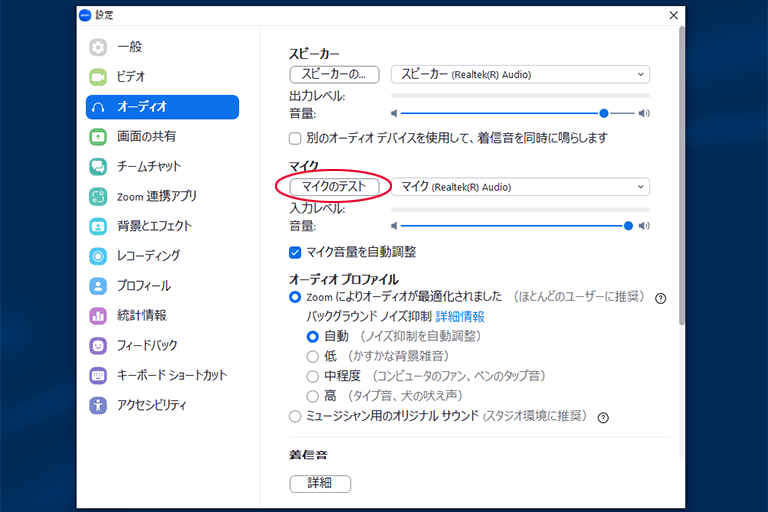Click the レコーディング record icon
Screen dimensions: 768x512
pos(98,256)
